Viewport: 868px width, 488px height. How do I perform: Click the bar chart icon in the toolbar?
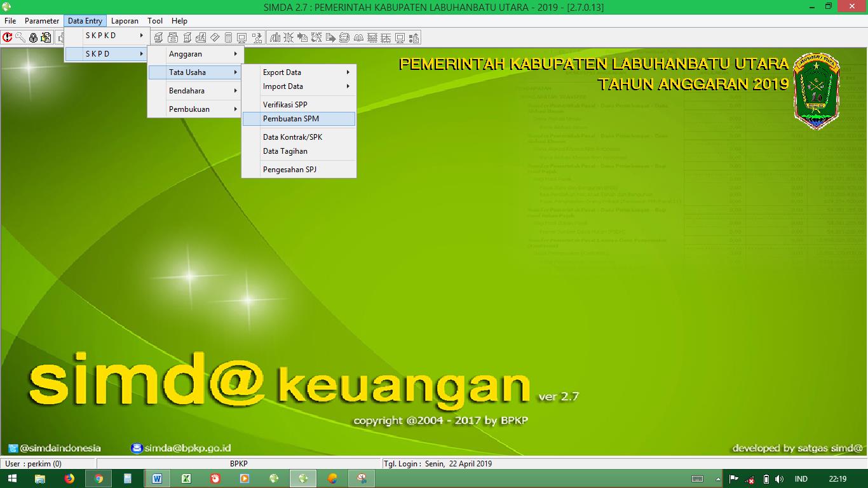(275, 37)
